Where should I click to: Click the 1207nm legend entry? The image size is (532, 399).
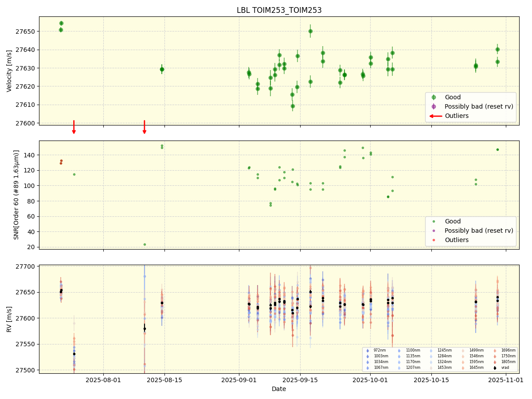(x=409, y=368)
